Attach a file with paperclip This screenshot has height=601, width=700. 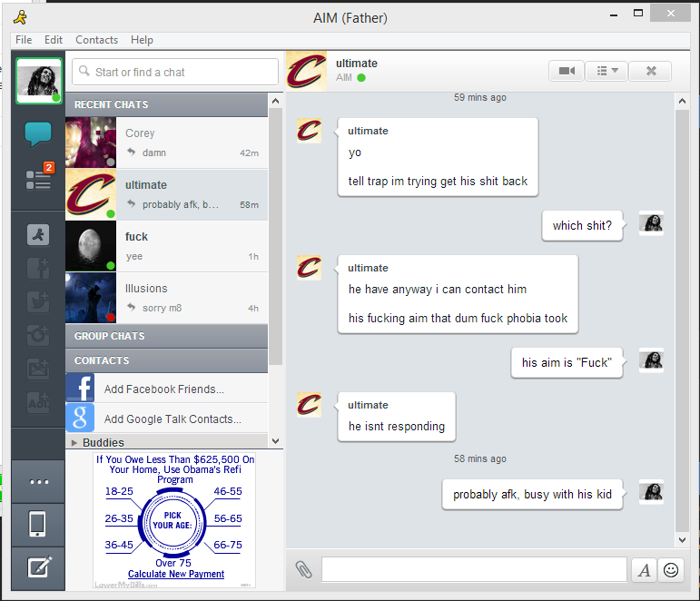click(x=303, y=570)
